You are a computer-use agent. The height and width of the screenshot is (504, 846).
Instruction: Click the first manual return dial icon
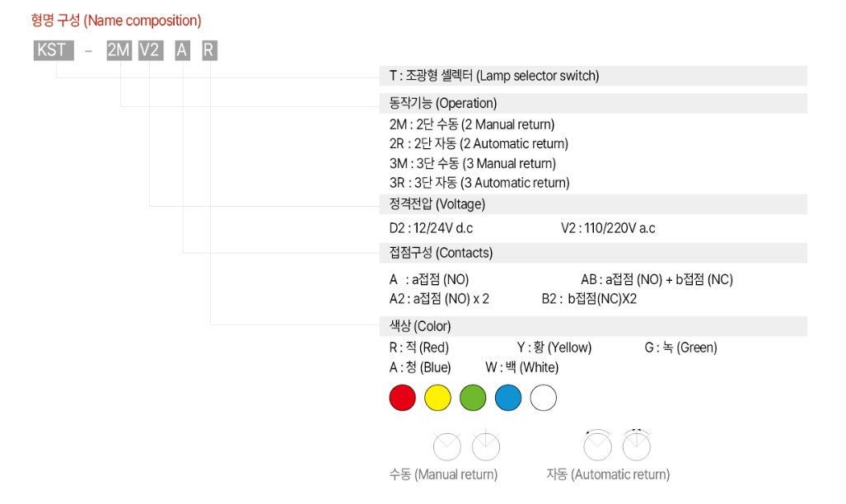pos(447,446)
